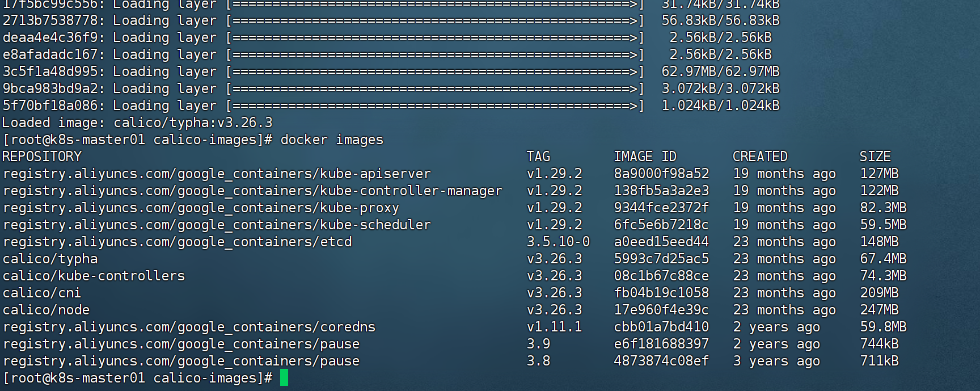980x391 pixels.
Task: Click the 3.9 tag value
Action: pos(538,344)
